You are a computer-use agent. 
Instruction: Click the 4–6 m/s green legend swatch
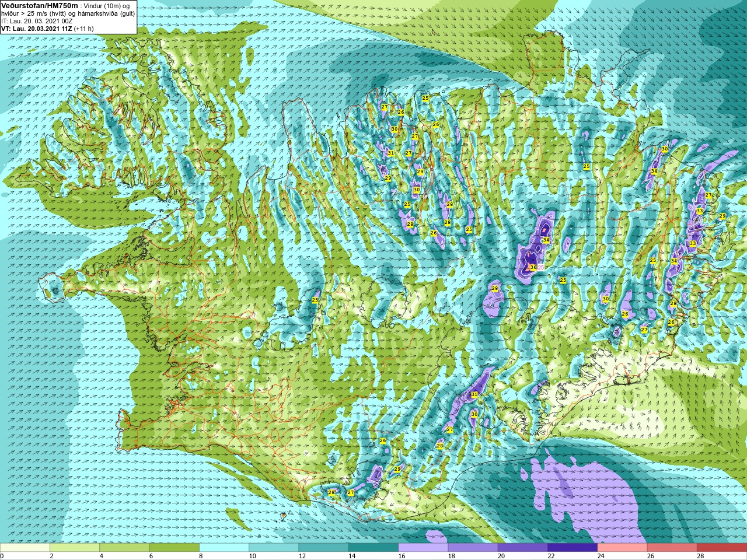[124, 548]
